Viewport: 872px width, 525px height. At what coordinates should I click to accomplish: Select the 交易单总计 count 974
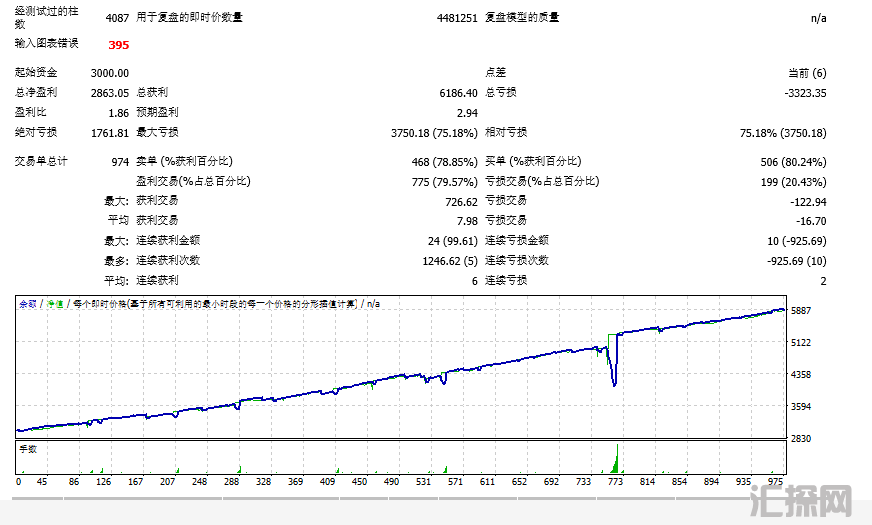(120, 162)
